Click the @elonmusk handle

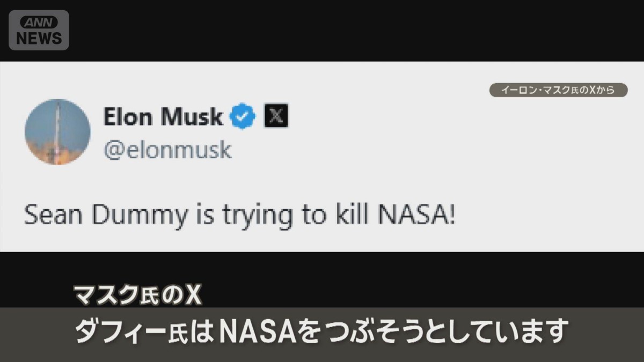coord(167,150)
